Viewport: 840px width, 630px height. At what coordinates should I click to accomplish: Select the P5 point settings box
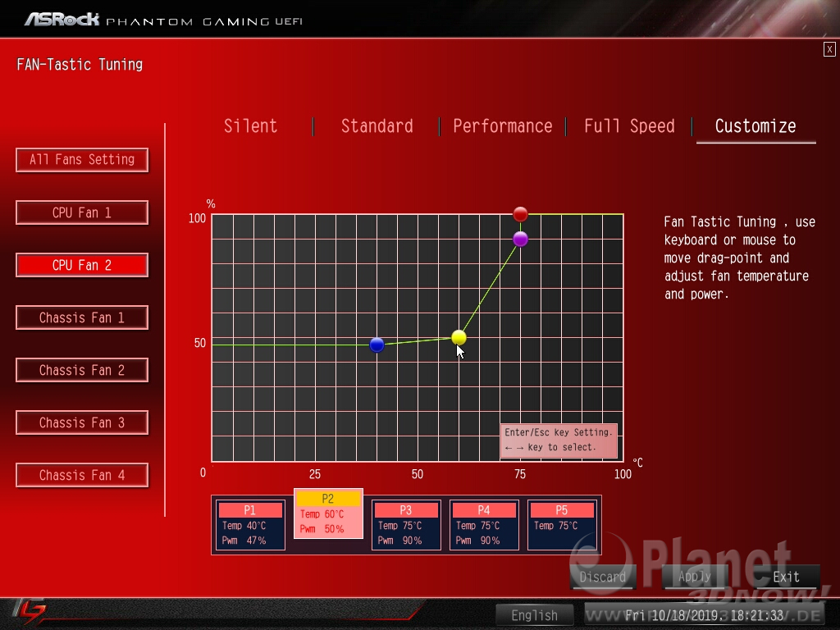coord(562,525)
